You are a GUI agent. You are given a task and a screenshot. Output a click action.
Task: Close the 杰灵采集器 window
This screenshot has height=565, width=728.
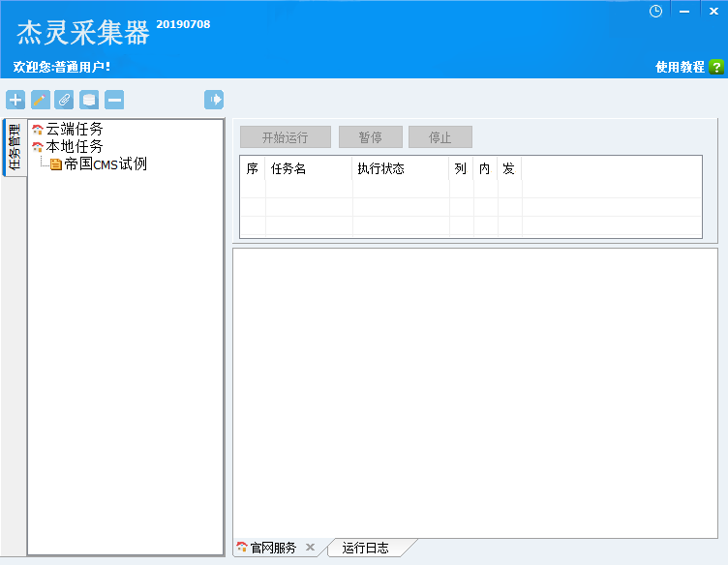point(714,12)
